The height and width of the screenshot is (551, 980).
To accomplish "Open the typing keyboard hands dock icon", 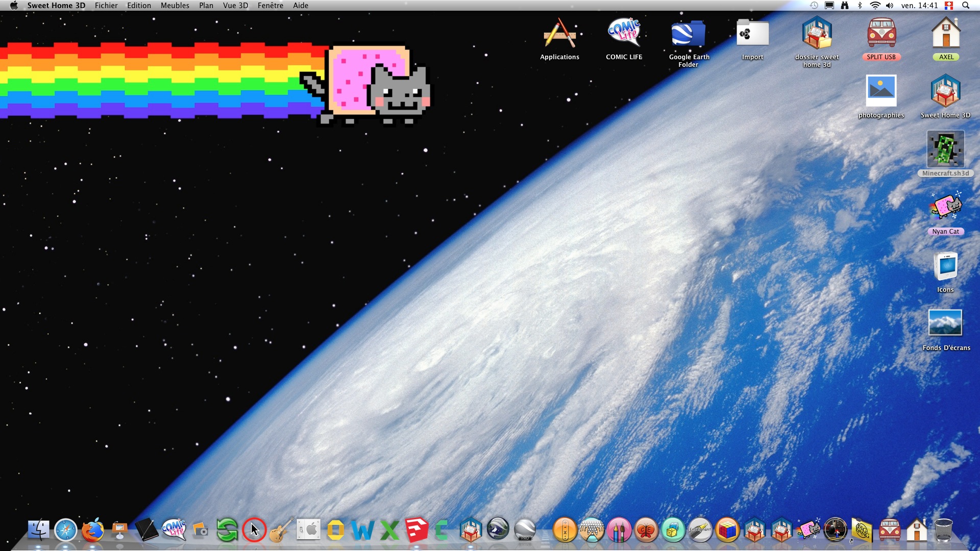I will coord(592,530).
